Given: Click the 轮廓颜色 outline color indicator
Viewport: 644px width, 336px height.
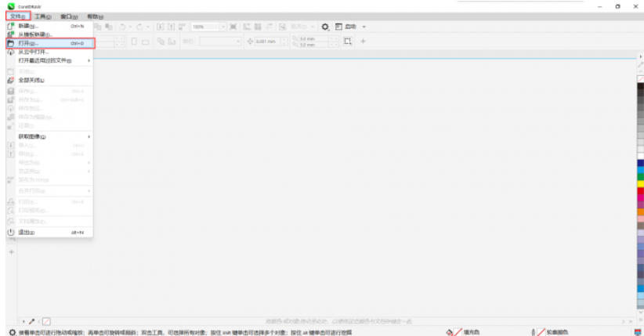Looking at the screenshot, I should (549, 332).
